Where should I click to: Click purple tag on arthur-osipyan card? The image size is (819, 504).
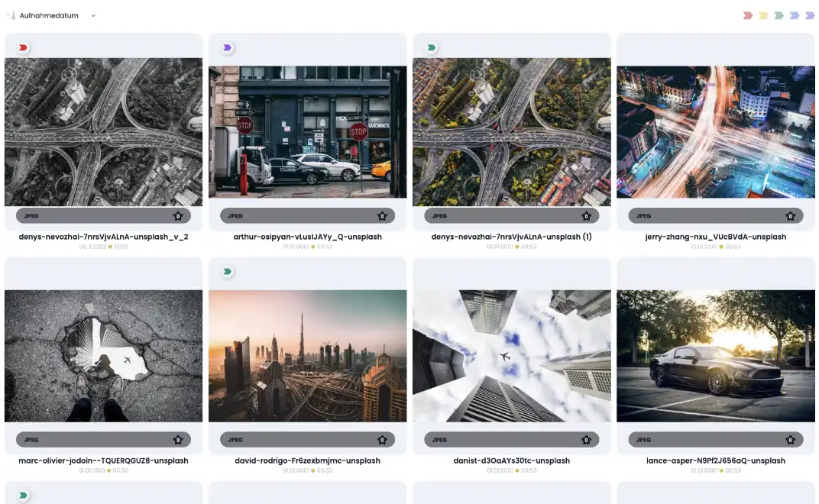click(227, 47)
